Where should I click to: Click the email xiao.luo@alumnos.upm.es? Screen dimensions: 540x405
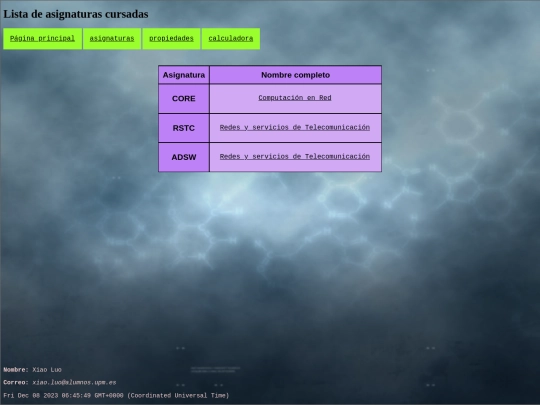(74, 383)
